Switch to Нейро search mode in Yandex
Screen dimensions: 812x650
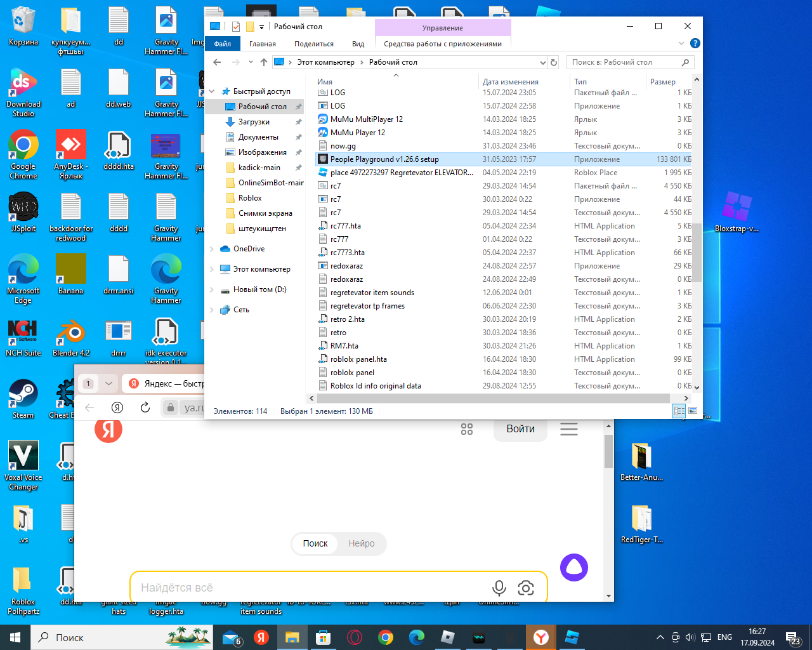click(362, 543)
